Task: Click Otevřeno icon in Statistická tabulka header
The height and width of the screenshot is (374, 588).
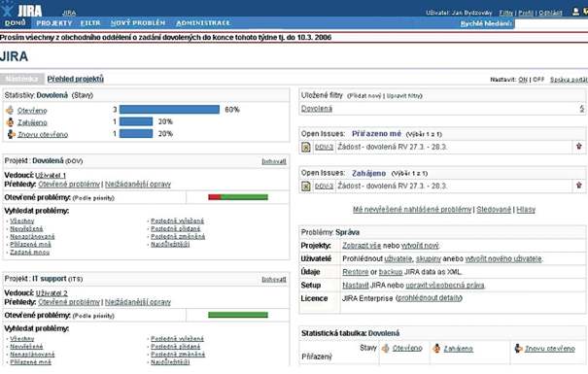Action: pos(386,349)
